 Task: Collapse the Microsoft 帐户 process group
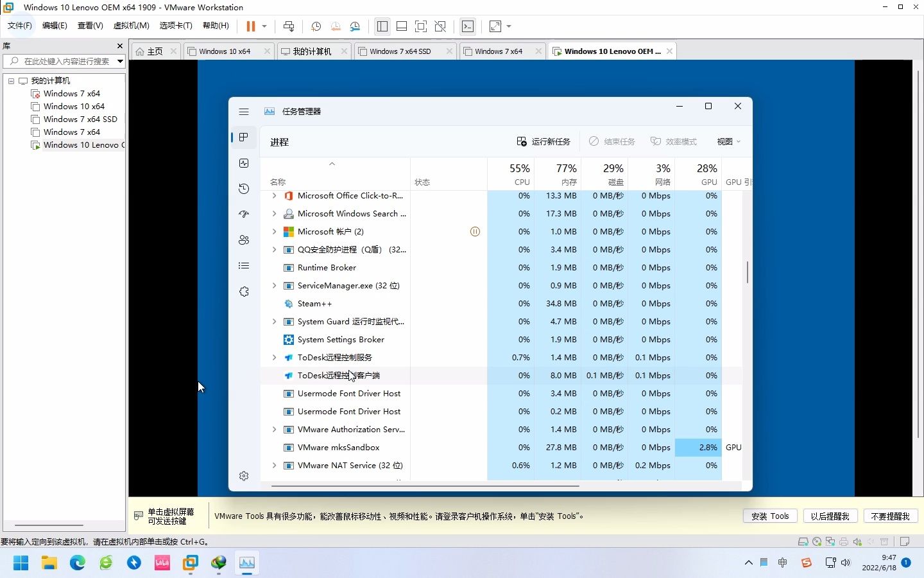coord(274,231)
